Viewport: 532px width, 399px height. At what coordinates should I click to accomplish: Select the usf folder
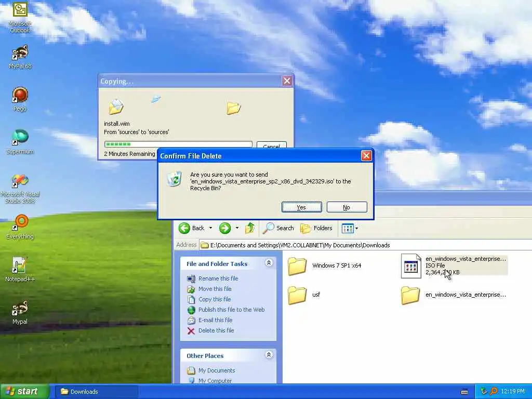pyautogui.click(x=304, y=295)
